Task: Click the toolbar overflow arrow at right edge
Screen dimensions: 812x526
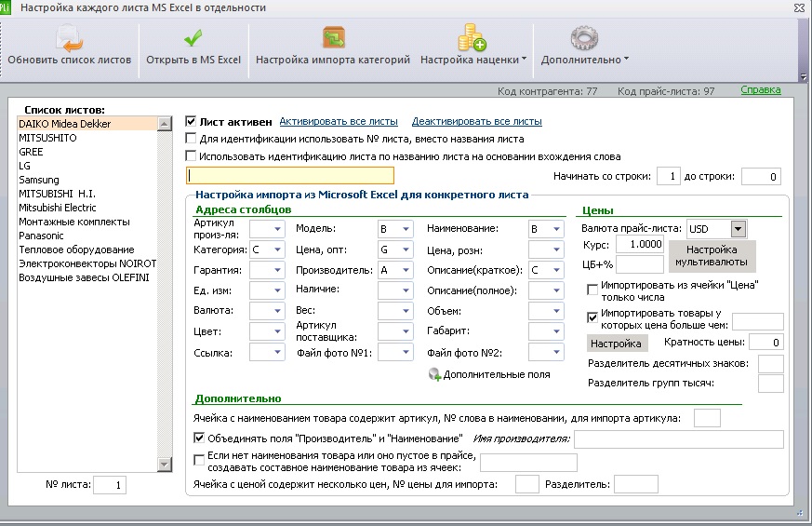Action: click(x=804, y=76)
